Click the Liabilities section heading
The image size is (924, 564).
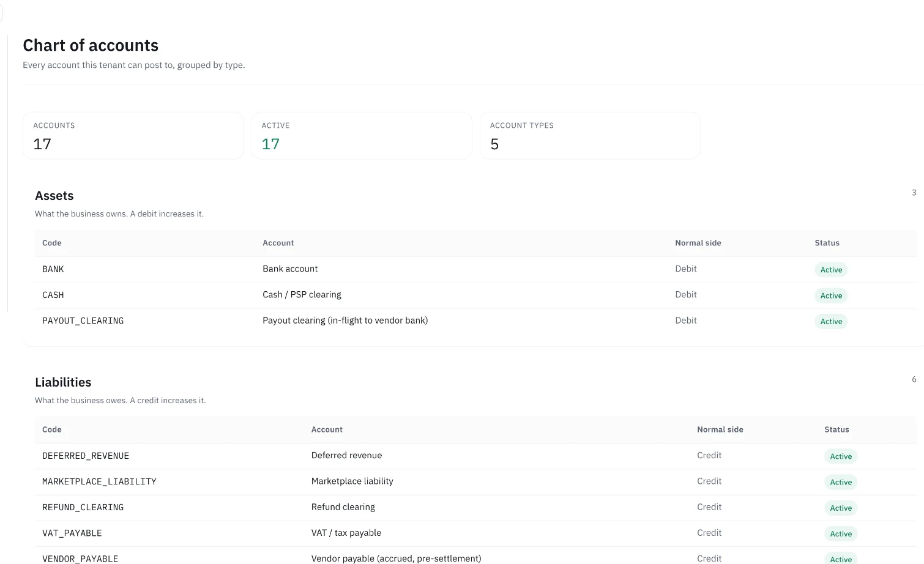pyautogui.click(x=63, y=382)
